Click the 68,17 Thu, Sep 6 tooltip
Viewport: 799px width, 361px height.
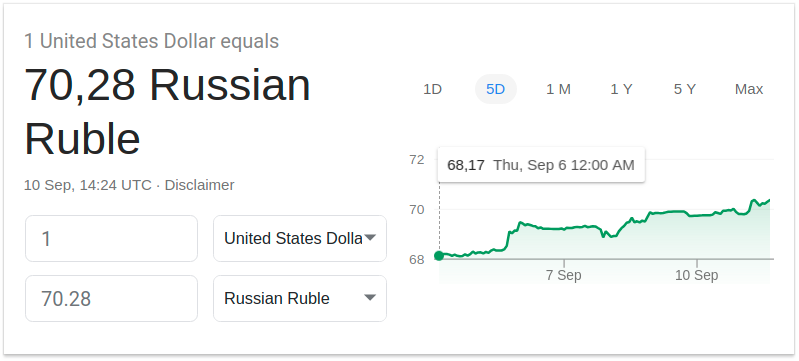(541, 165)
